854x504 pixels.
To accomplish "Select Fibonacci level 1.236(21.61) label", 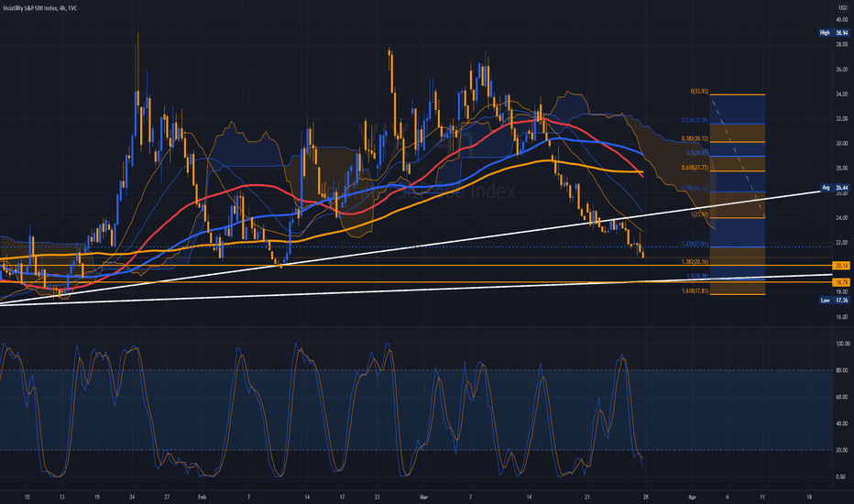I will pyautogui.click(x=695, y=244).
